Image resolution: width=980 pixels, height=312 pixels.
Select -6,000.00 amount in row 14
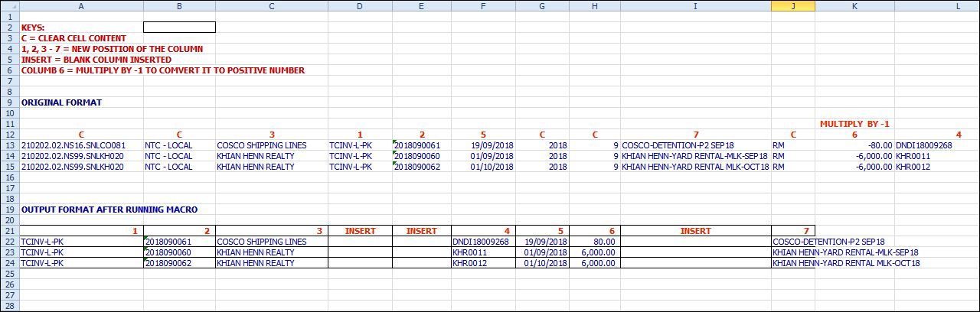pos(854,156)
